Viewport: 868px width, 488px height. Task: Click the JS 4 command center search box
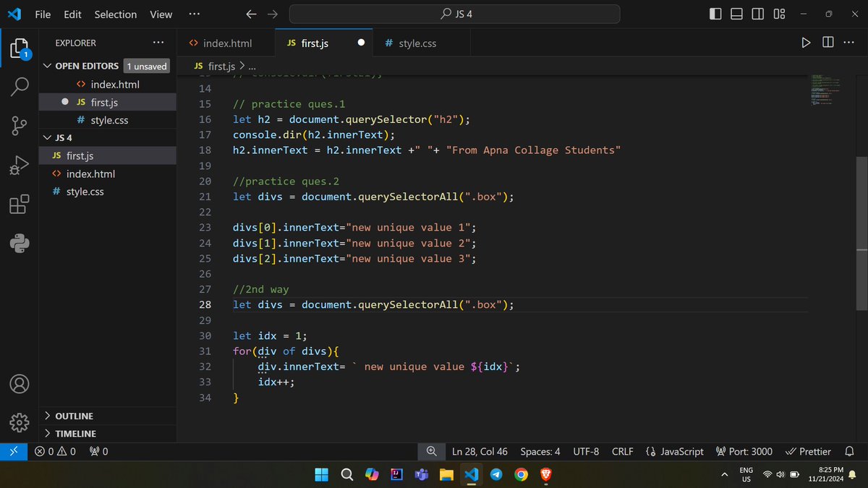[x=454, y=14]
